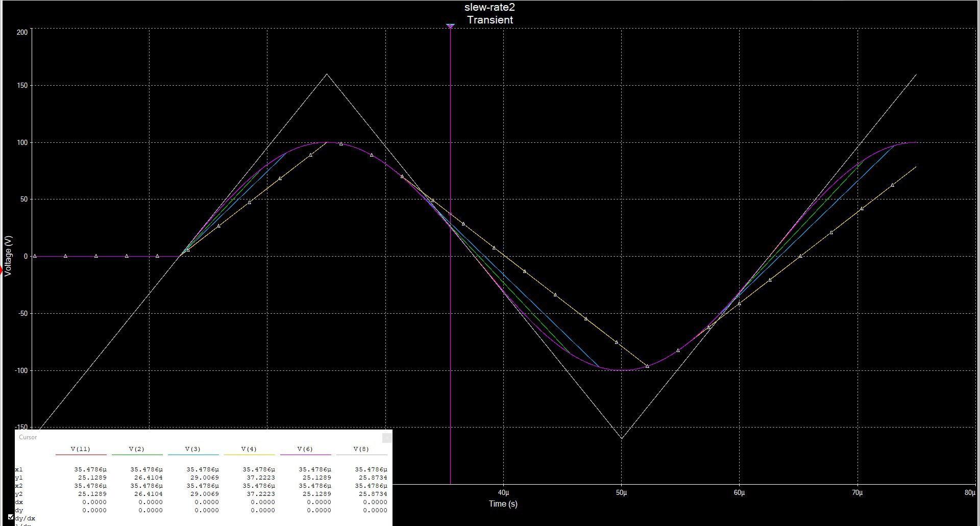Screen dimensions: 980x526
Task: Click the slew-rate2 graph title
Action: pyautogui.click(x=489, y=8)
